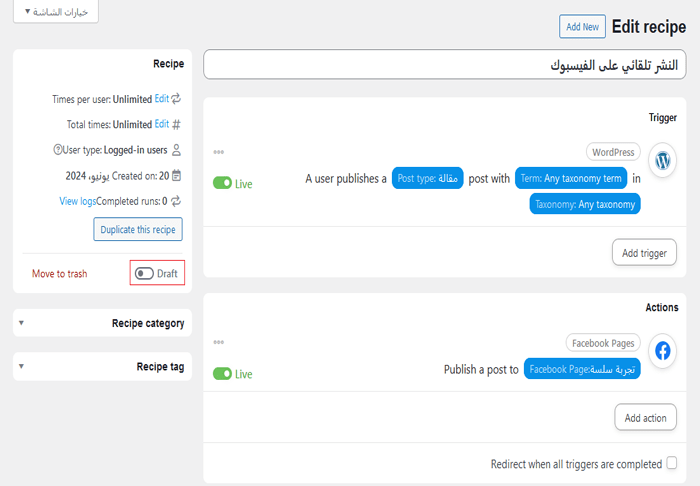Open the screen options dropdown tab

point(56,12)
